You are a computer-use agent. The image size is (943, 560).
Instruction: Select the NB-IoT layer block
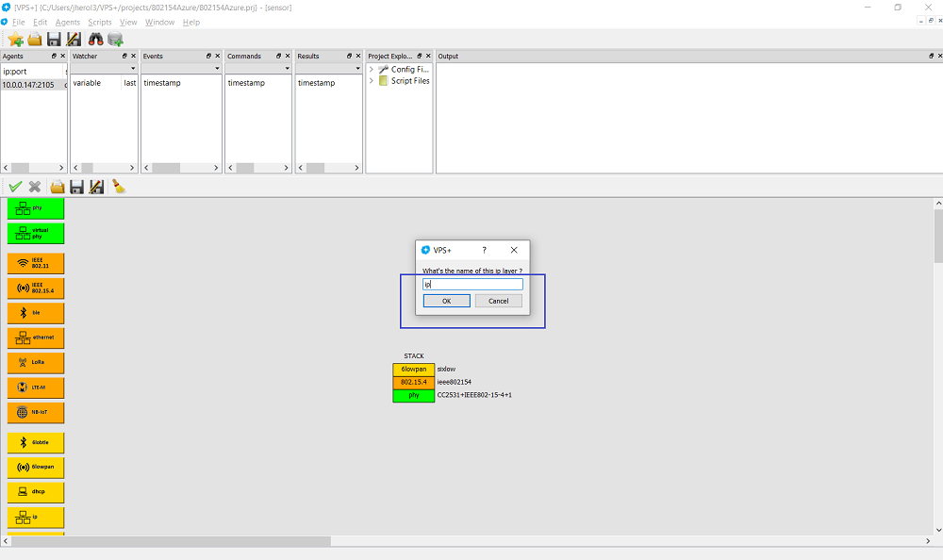[36, 413]
